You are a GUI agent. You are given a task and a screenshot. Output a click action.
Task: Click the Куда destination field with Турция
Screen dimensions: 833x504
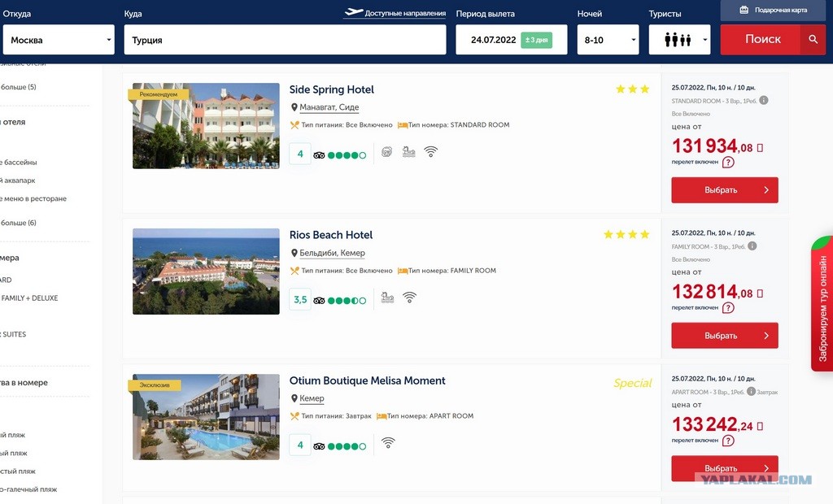(285, 39)
